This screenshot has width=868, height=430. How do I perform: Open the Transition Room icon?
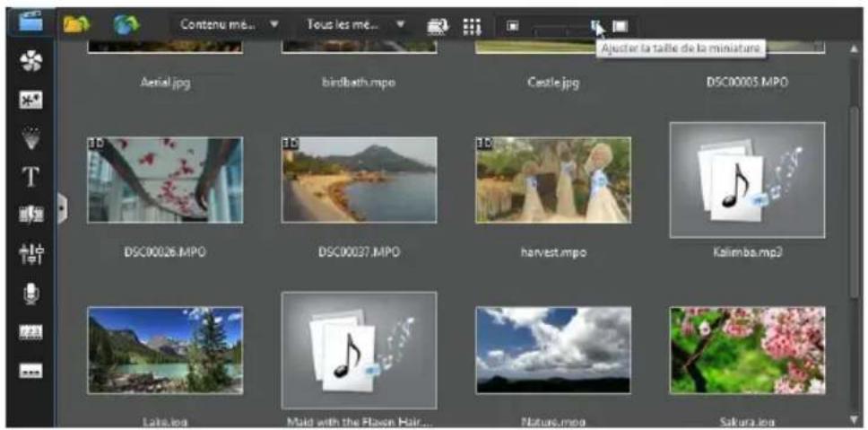(x=30, y=215)
